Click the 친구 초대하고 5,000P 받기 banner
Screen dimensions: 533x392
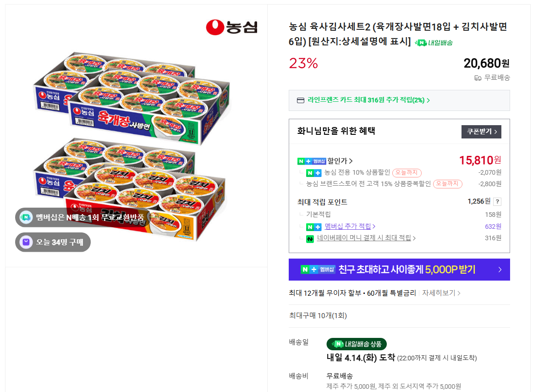coord(399,270)
